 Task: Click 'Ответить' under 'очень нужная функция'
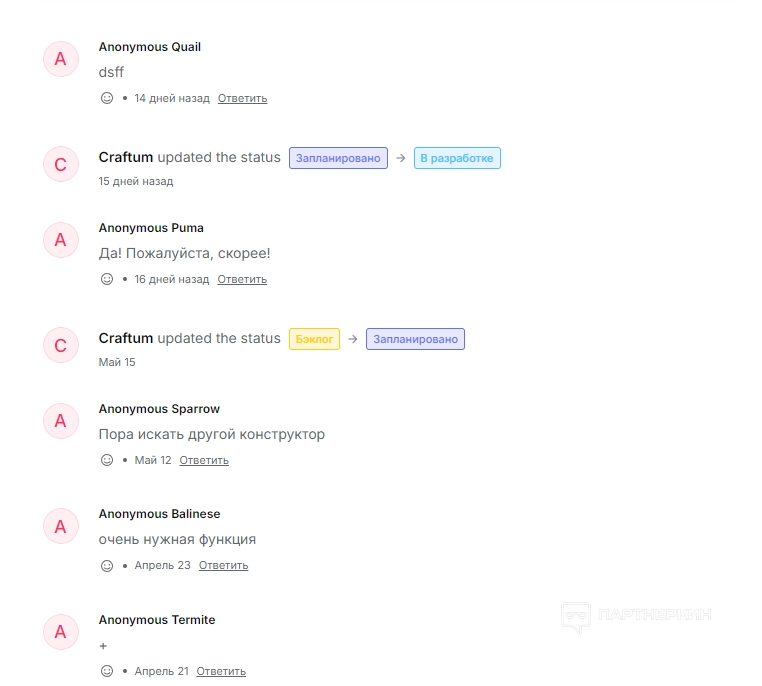223,565
